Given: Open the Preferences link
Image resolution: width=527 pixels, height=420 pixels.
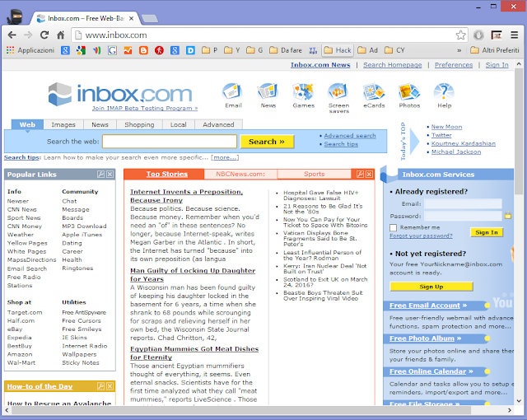Looking at the screenshot, I should 454,65.
